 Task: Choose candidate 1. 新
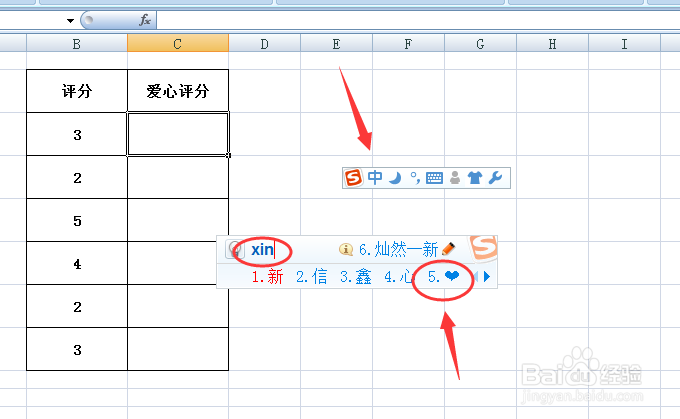click(x=268, y=276)
